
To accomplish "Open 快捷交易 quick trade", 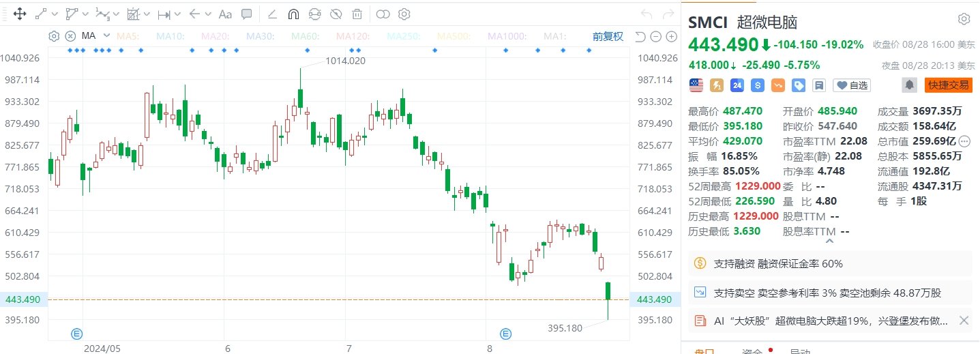I will pos(947,85).
